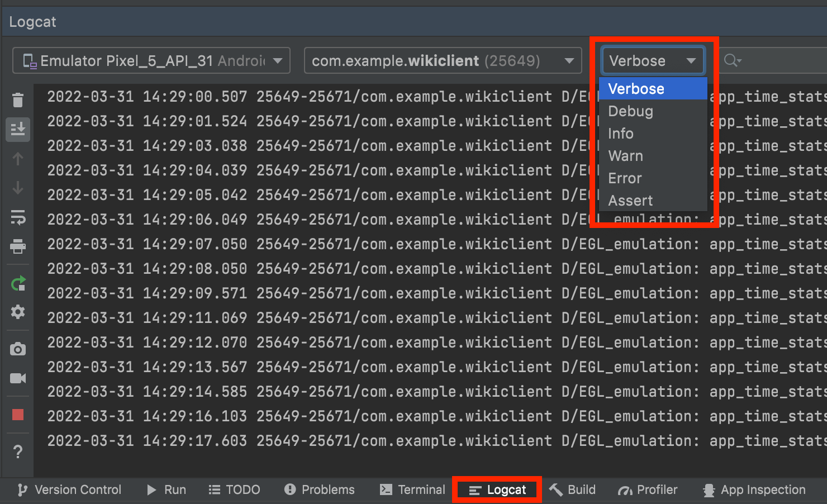Viewport: 827px width, 504px height.
Task: Switch to the Terminal tab
Action: pos(412,490)
